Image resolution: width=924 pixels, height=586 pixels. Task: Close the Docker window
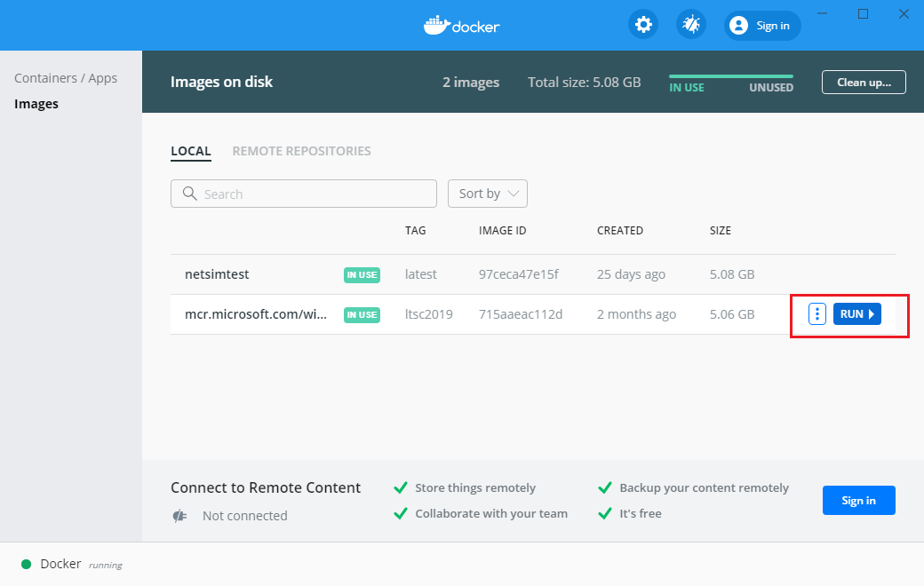904,13
